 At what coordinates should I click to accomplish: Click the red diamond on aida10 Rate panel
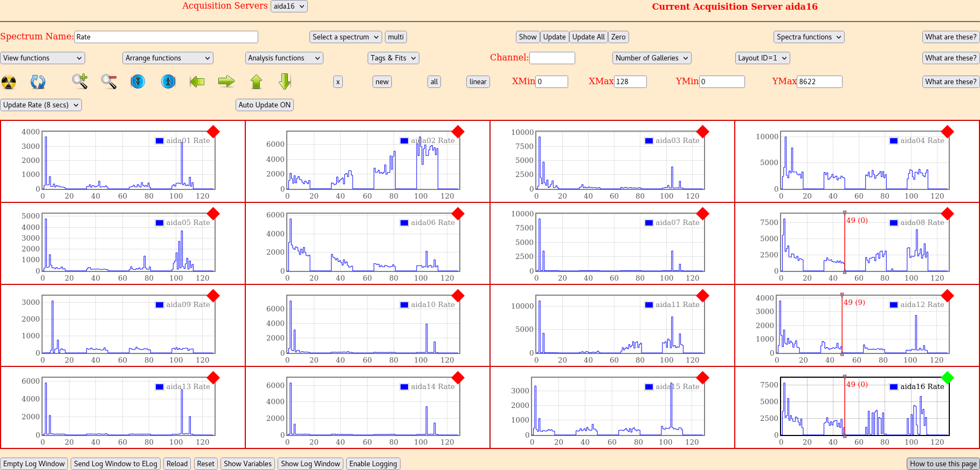click(x=458, y=296)
